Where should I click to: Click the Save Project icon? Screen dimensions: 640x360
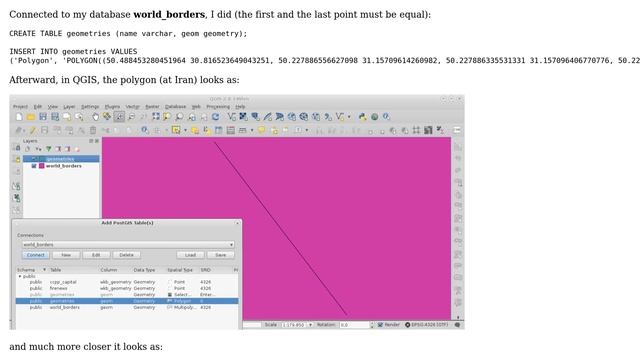tap(43, 117)
